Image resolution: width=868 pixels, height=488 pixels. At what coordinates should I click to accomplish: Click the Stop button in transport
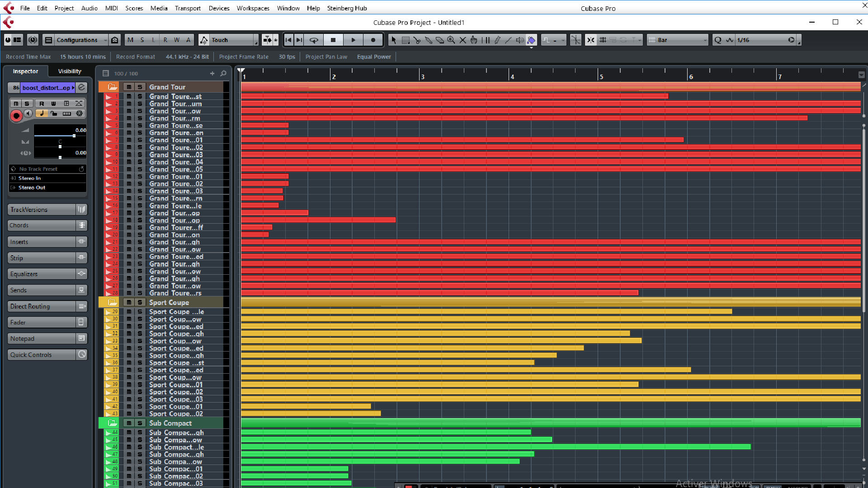point(333,40)
